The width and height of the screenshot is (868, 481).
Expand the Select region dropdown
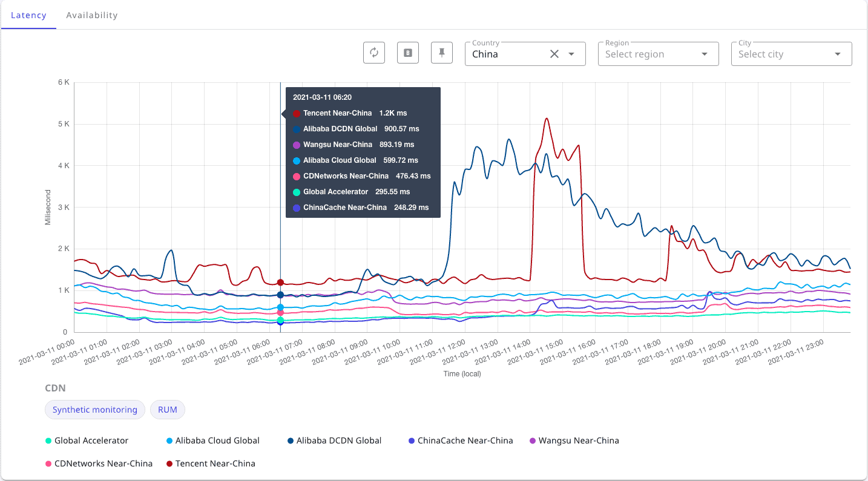click(x=658, y=54)
